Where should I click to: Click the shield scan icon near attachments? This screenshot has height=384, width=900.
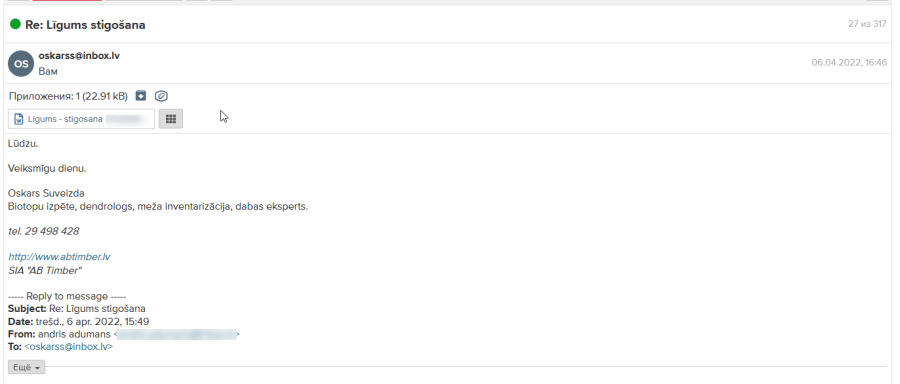tap(161, 96)
